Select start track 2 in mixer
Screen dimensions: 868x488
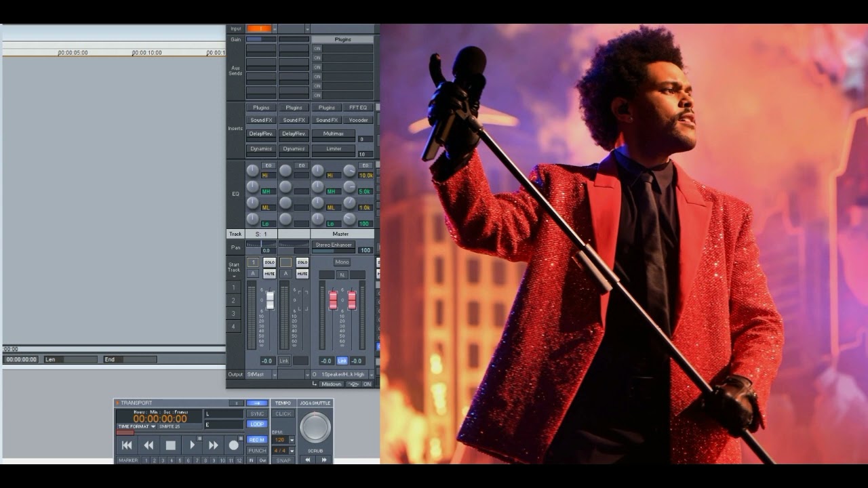(x=233, y=300)
